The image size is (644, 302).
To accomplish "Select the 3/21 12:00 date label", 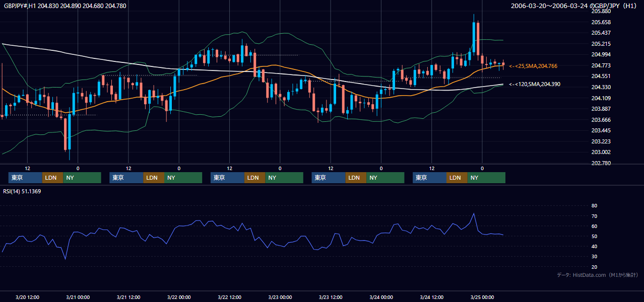I will 128,297.
